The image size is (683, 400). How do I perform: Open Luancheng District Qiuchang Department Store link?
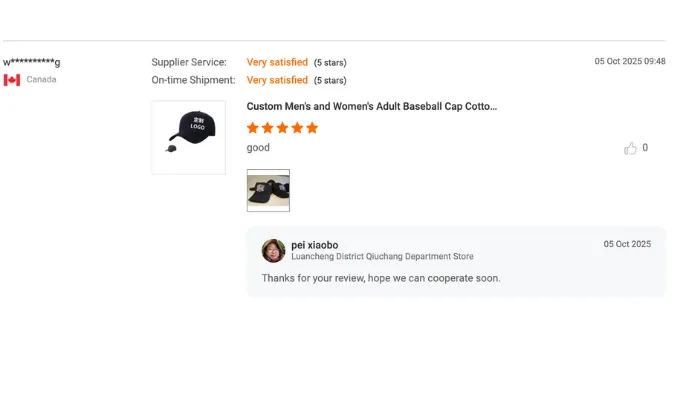(x=382, y=257)
